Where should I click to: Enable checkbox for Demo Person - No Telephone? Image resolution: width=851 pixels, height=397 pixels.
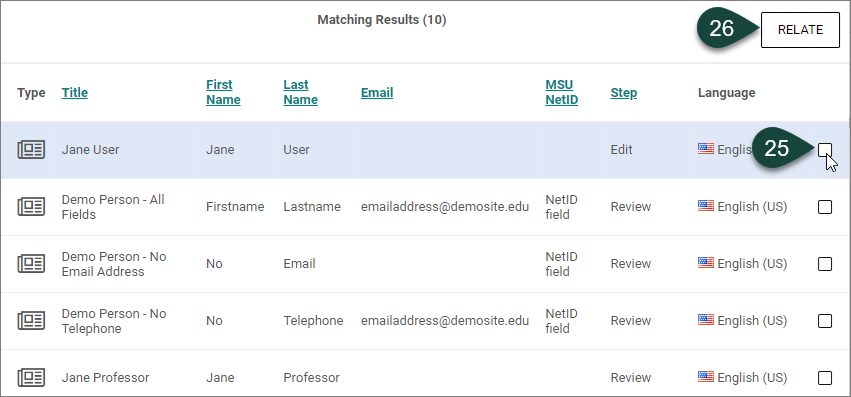824,321
